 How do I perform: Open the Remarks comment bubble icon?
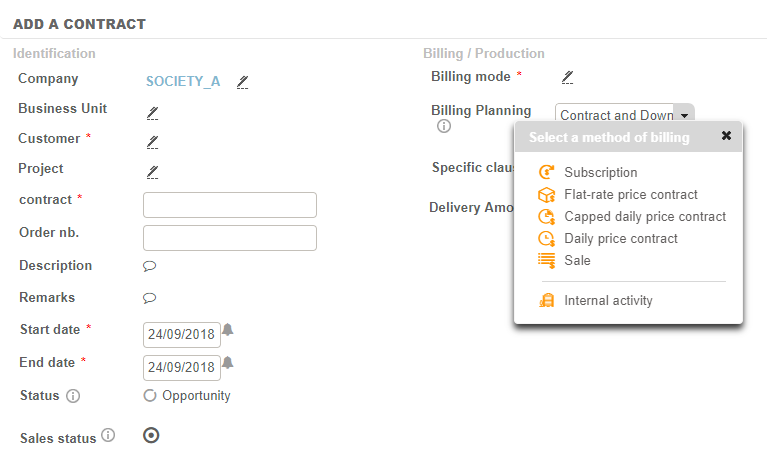tap(150, 298)
